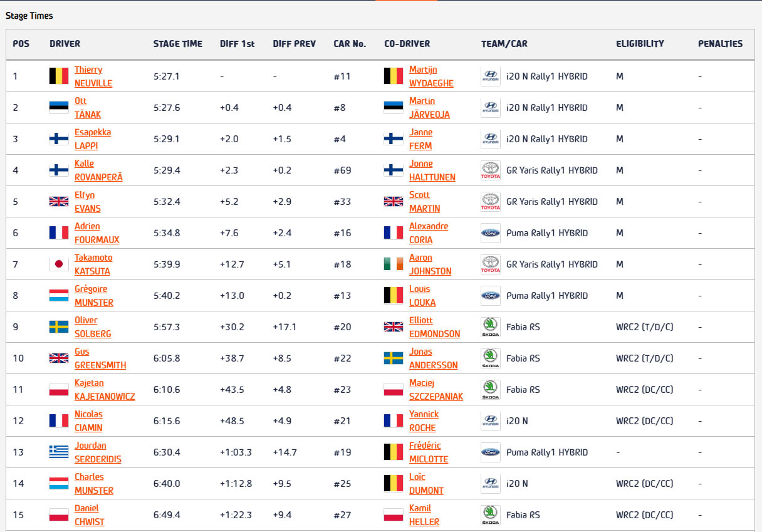Open co-driver Martin Järveoja's link
This screenshot has width=762, height=532.
coord(429,108)
